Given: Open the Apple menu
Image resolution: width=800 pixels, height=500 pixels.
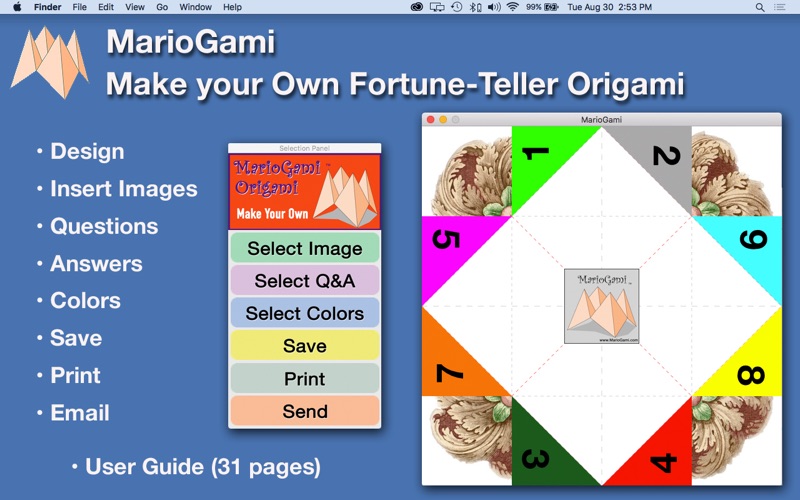Looking at the screenshot, I should click(17, 7).
